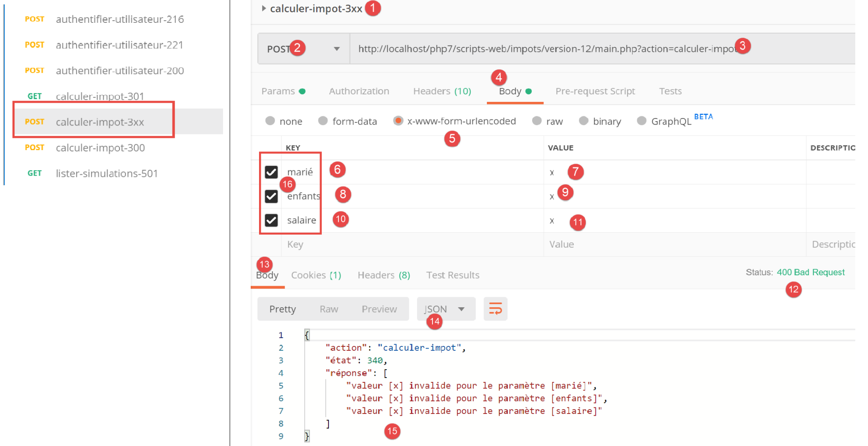Image resolution: width=868 pixels, height=446 pixels.
Task: Show the response Cookies (1) tab
Action: [316, 275]
